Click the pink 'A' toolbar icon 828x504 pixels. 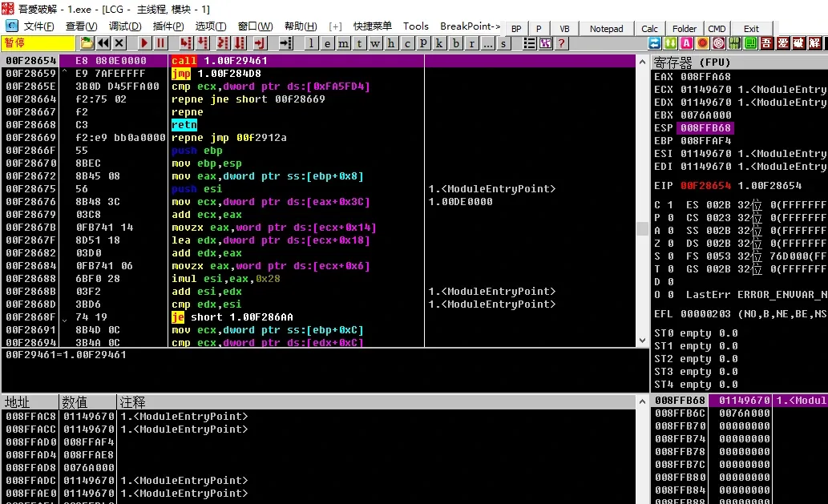pos(686,43)
